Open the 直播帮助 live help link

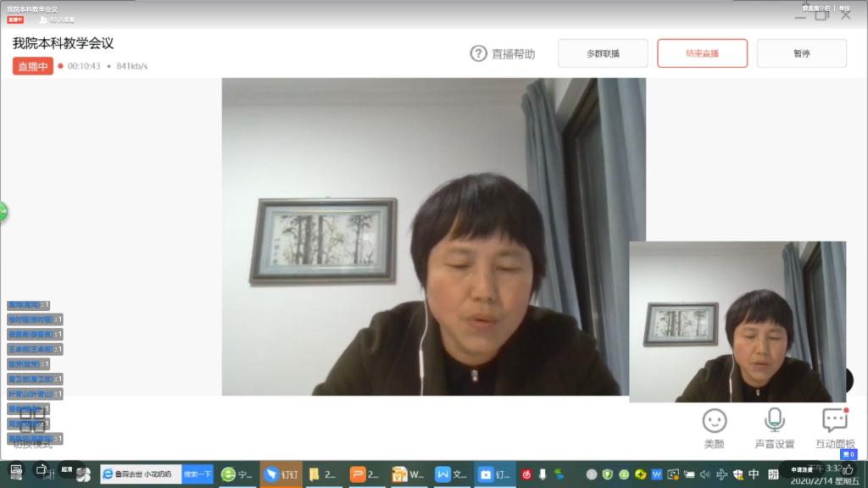(x=503, y=53)
